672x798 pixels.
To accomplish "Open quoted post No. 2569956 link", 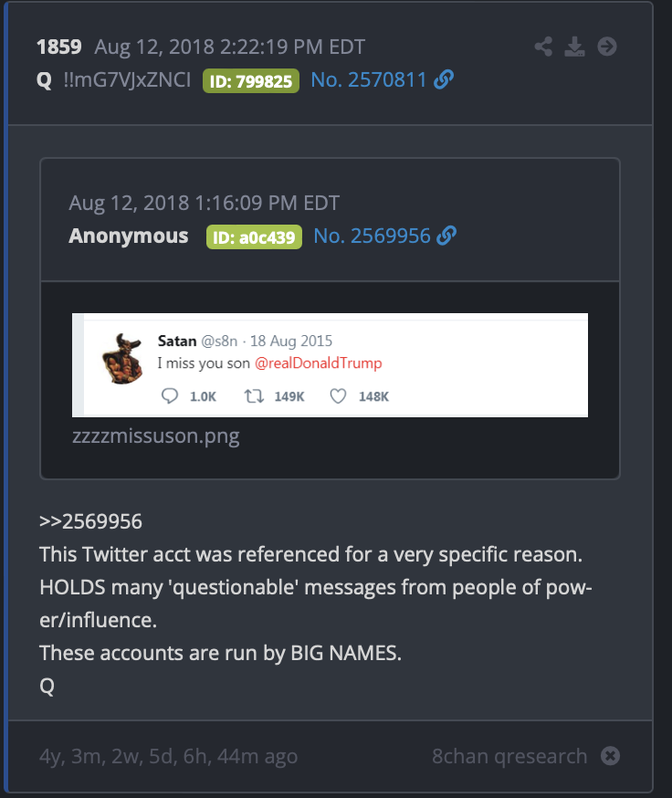I will 373,236.
